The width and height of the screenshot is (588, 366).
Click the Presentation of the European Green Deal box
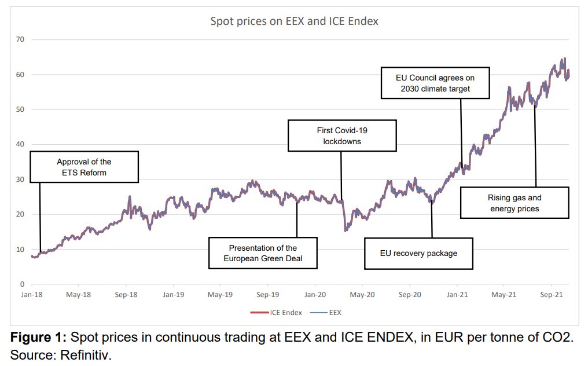(263, 253)
